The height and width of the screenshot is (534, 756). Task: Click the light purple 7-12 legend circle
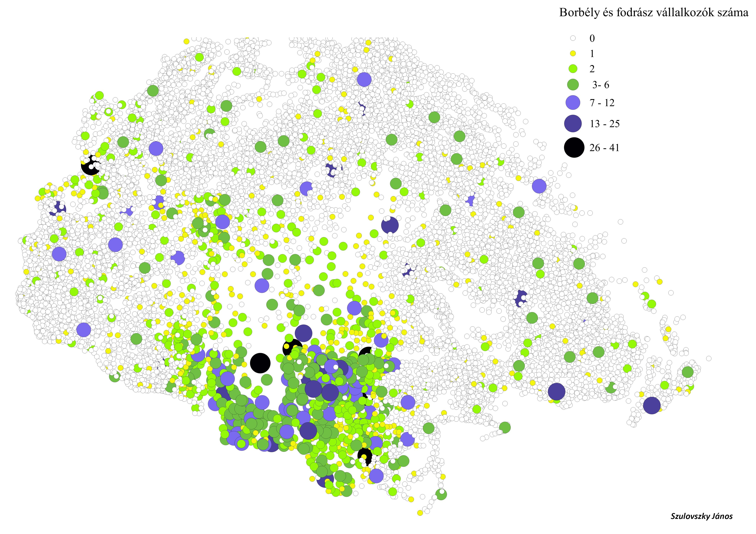point(573,103)
